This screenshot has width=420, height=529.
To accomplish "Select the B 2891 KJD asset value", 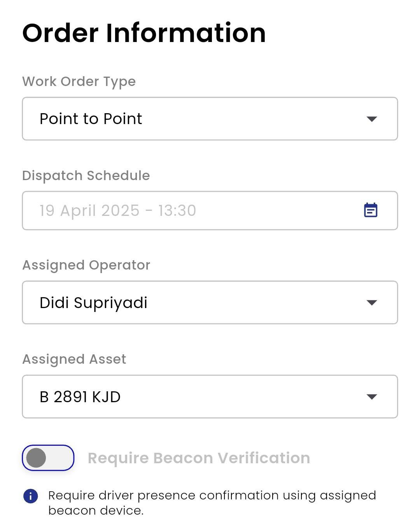I will (80, 397).
